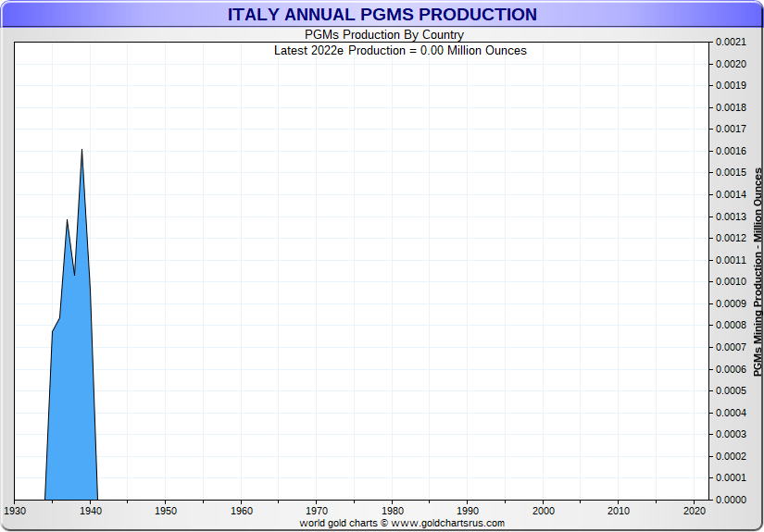Click the 0.0005 y-axis tick label
764x532 pixels.
730,390
